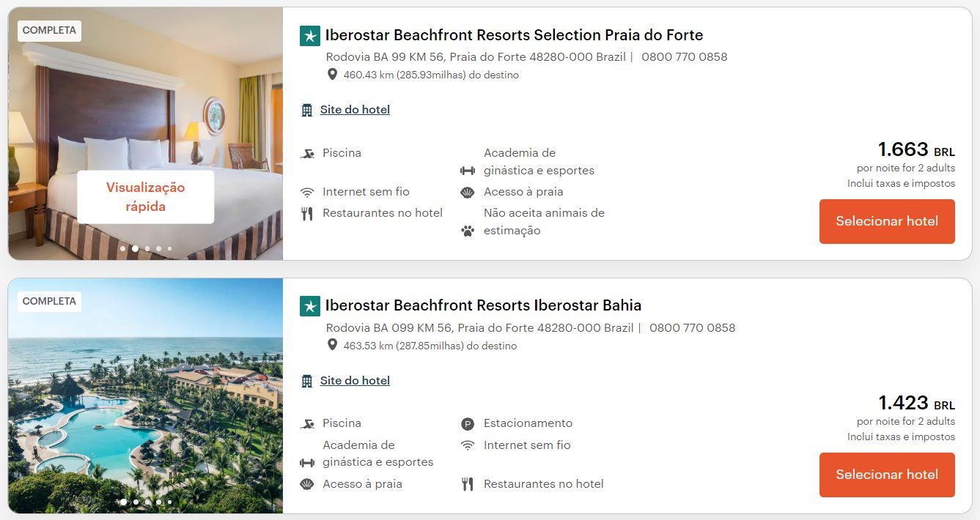Image resolution: width=980 pixels, height=520 pixels.
Task: Go to last carousel dot on bedroom photo
Action: (x=169, y=248)
